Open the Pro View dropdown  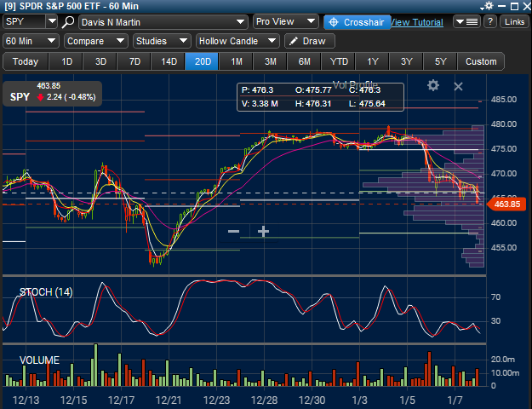tap(286, 22)
